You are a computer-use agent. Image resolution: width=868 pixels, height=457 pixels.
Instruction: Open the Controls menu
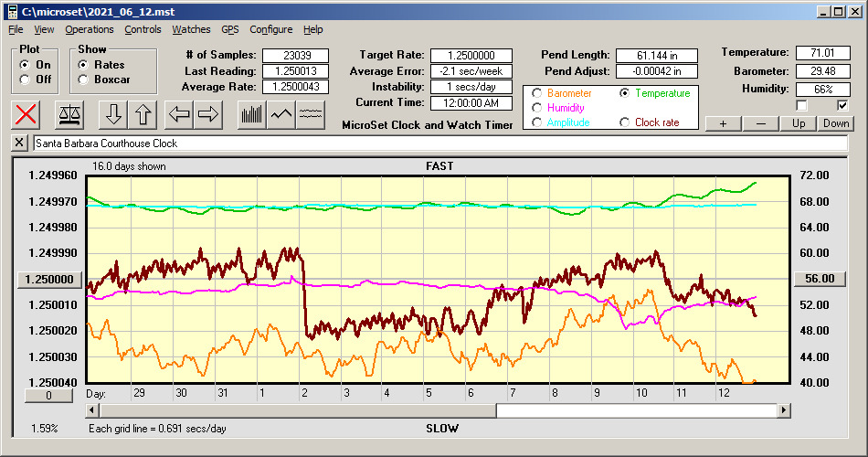[143, 29]
